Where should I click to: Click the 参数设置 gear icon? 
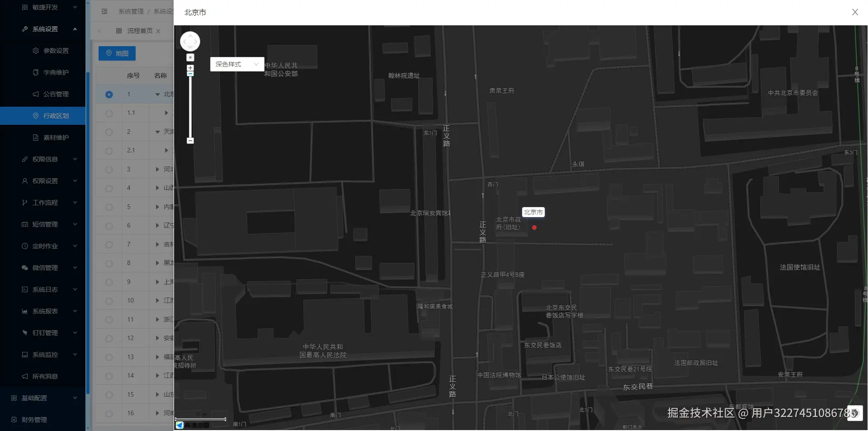[x=36, y=51]
